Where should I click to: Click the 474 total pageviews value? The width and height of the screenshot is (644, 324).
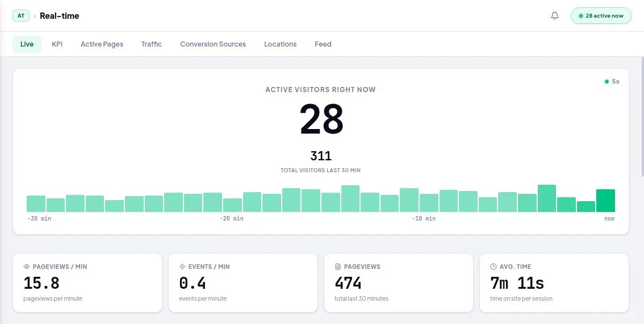pos(348,283)
